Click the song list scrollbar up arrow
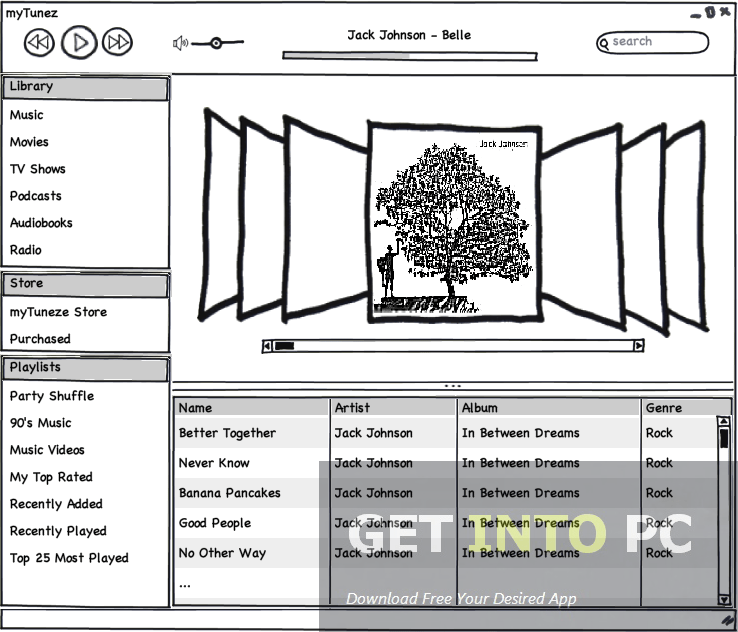 point(724,421)
